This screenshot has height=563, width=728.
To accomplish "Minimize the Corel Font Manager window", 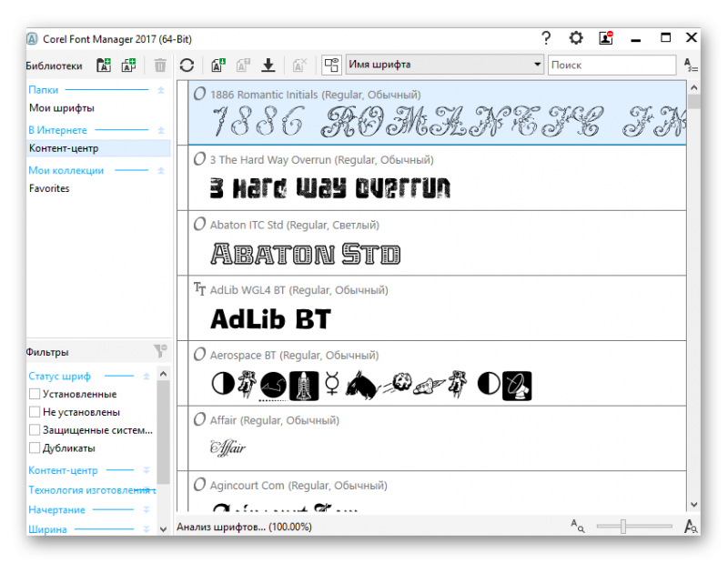I will click(x=636, y=40).
